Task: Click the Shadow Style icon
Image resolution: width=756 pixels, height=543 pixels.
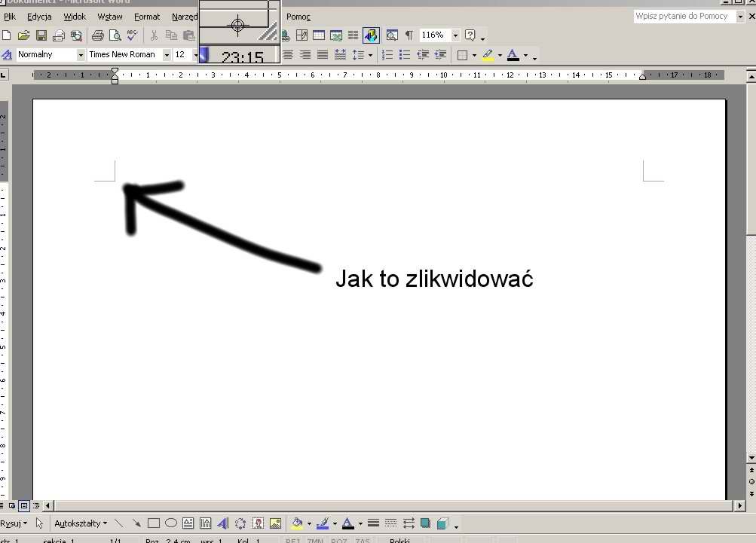Action: click(425, 523)
